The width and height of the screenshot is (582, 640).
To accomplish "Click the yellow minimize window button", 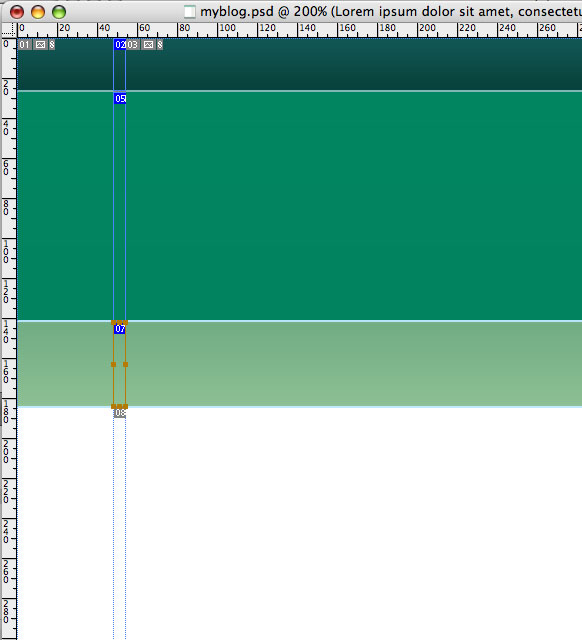I will point(38,12).
